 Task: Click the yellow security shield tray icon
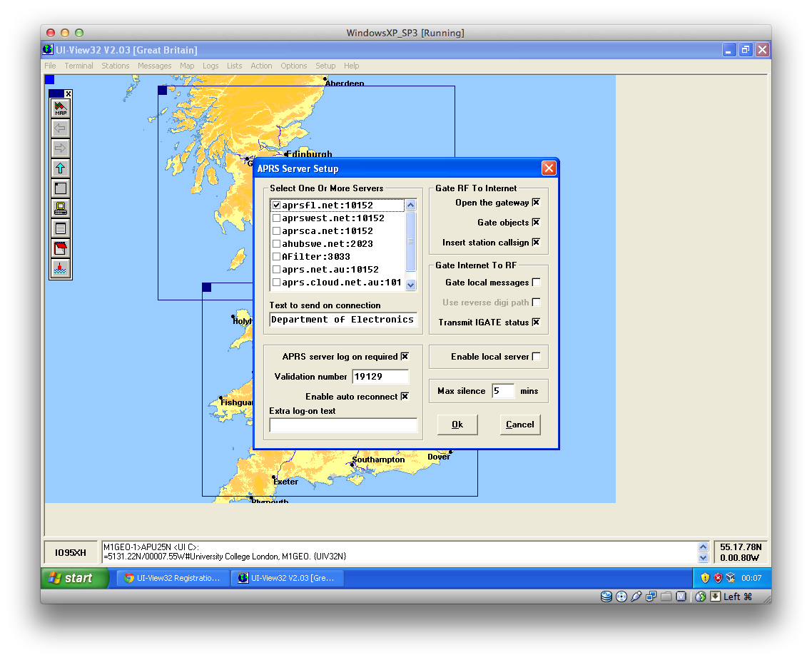[x=705, y=578]
